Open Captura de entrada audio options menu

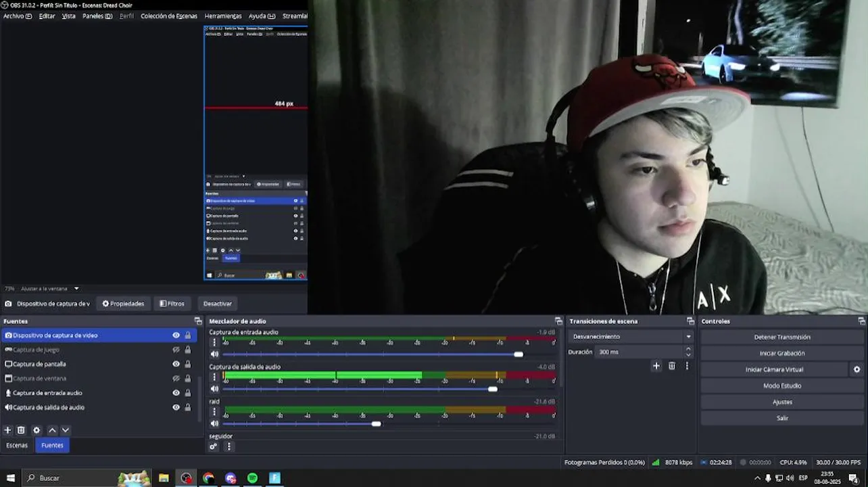click(x=214, y=342)
